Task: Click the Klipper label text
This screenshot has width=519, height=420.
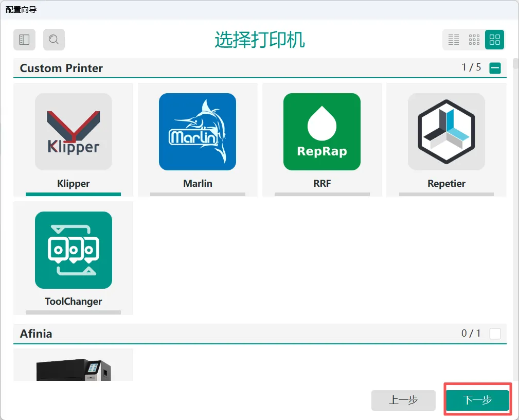Action: [x=74, y=183]
